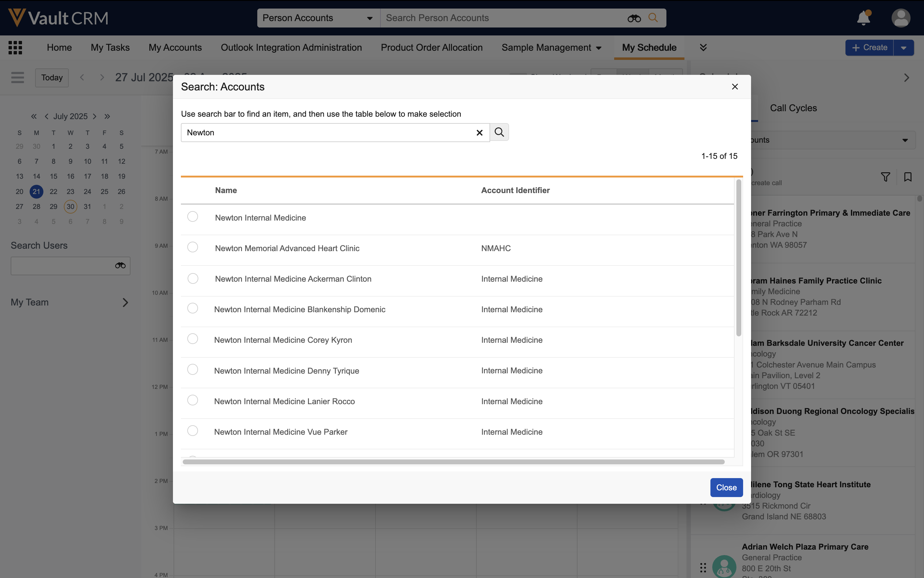The height and width of the screenshot is (578, 924).
Task: Click the Close button in dialog
Action: (x=726, y=487)
